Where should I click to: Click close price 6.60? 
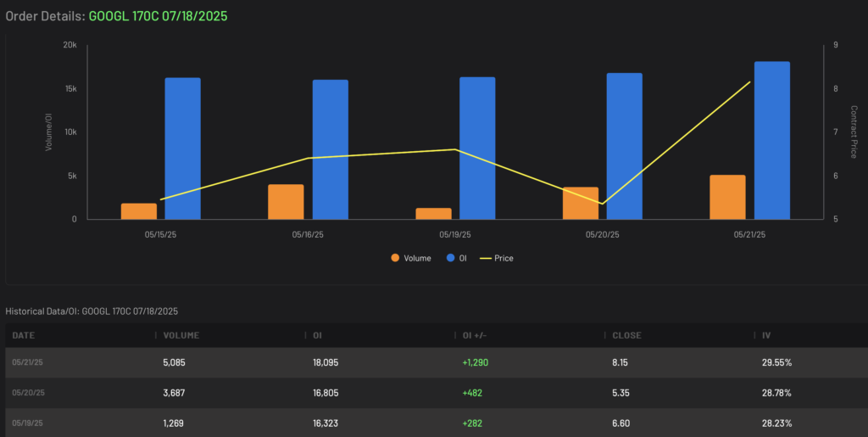click(620, 423)
